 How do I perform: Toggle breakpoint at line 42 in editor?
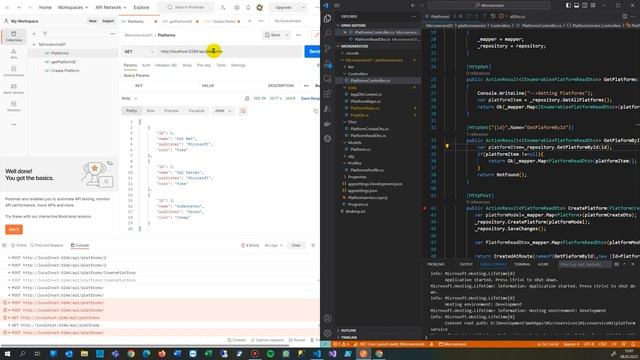pos(425,208)
